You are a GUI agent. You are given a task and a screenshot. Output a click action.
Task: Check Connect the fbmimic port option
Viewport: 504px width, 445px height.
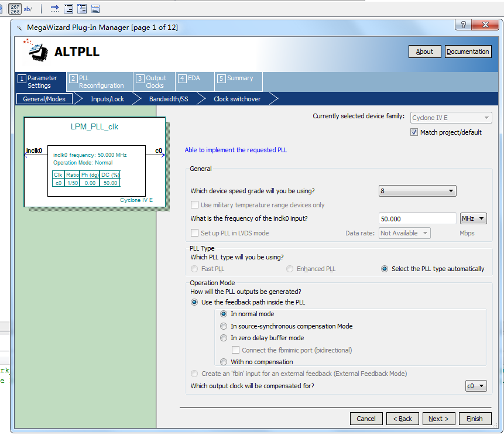coord(235,350)
